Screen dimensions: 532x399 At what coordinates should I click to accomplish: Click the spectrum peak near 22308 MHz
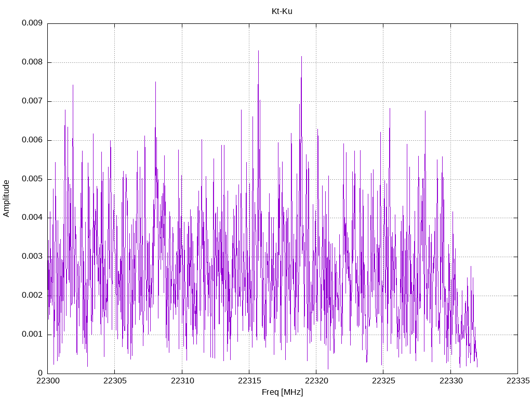156,82
